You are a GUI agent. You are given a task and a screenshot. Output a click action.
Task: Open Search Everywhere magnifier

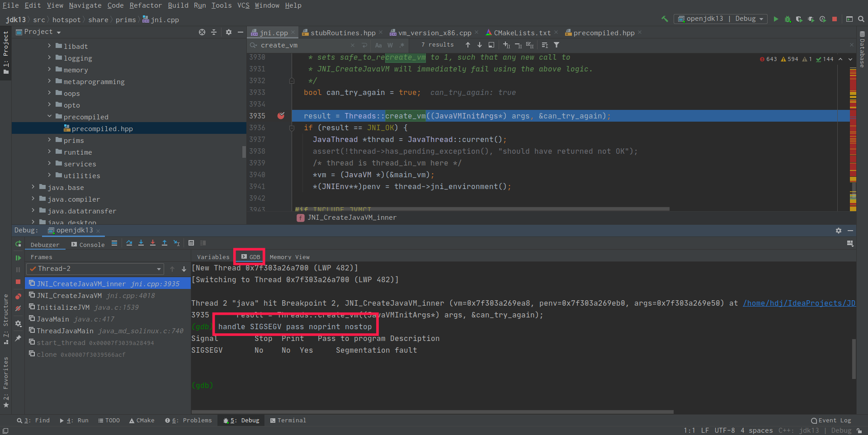point(861,19)
